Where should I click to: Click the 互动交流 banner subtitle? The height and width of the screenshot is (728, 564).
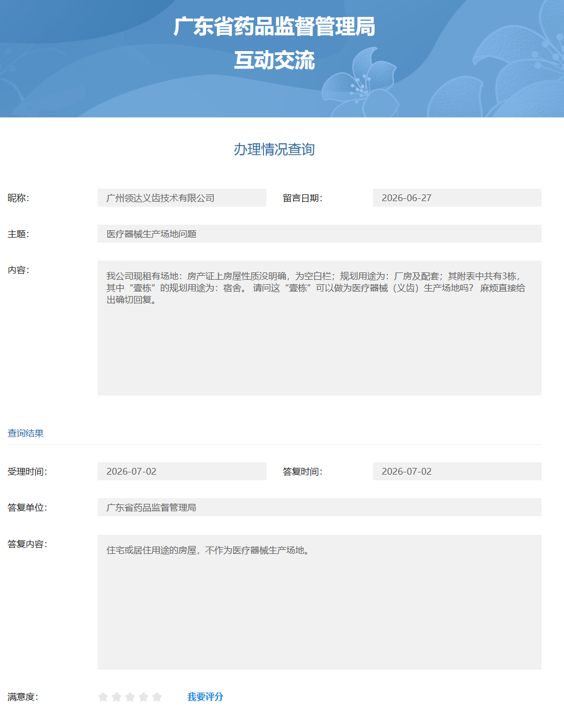click(274, 60)
